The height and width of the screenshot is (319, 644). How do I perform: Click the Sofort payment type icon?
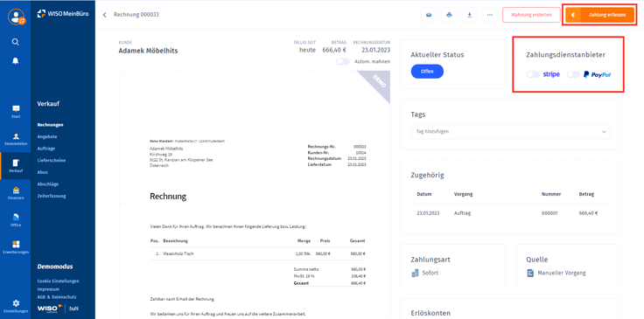(415, 273)
